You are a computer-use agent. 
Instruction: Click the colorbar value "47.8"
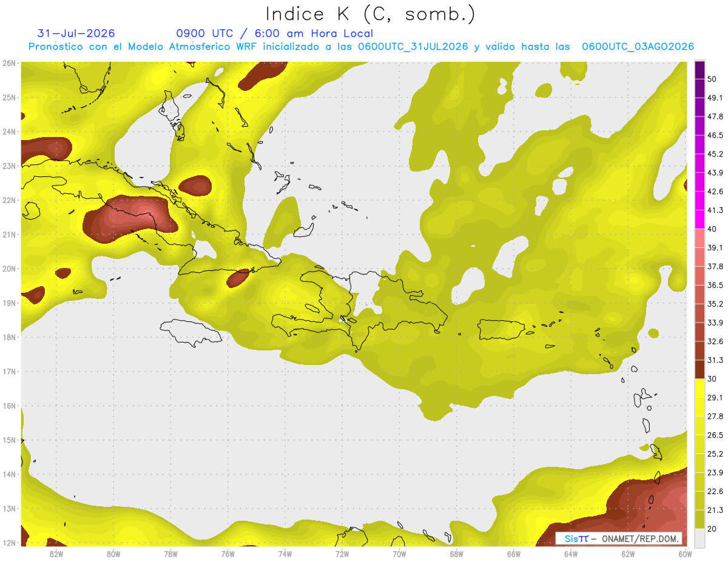pos(715,116)
